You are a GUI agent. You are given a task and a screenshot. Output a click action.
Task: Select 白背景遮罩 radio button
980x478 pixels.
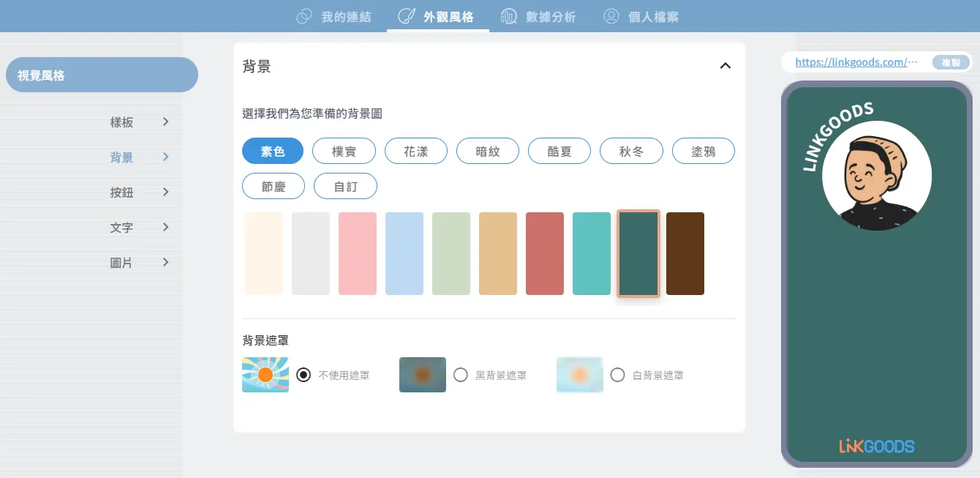[618, 375]
